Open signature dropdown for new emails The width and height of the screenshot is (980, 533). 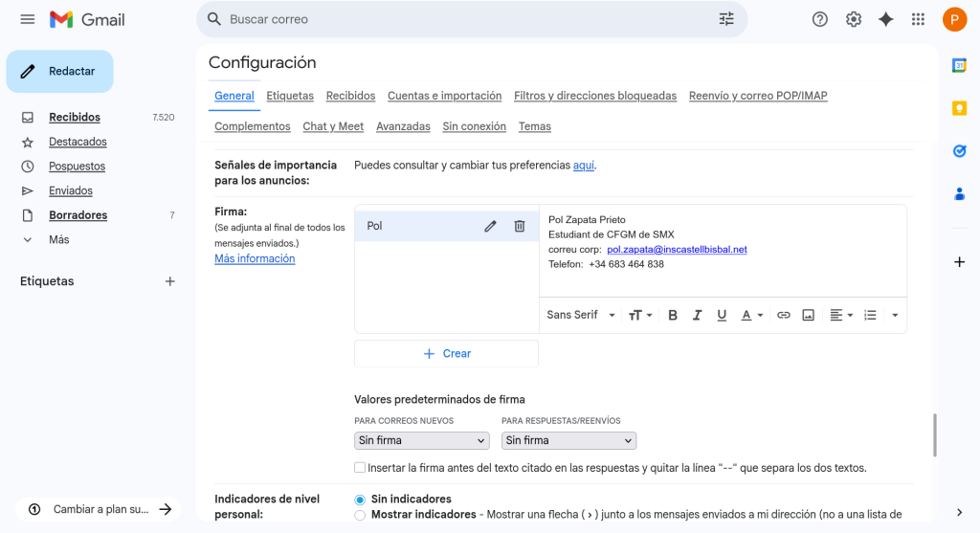(421, 440)
